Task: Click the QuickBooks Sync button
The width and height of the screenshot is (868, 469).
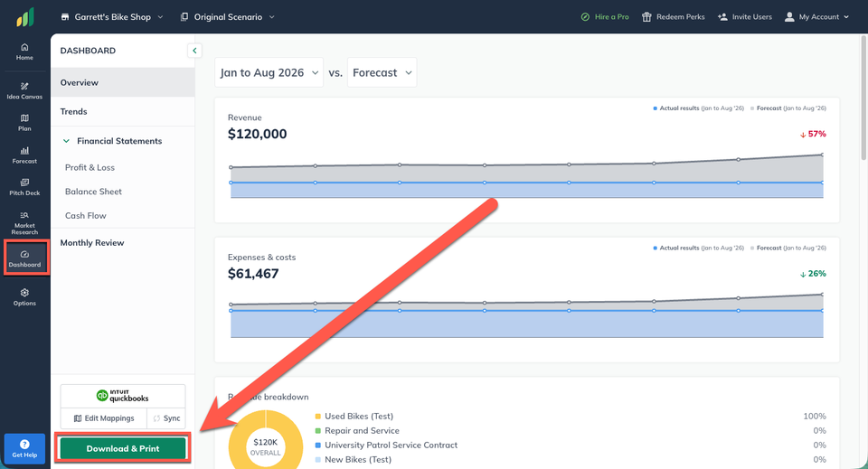Action: pos(166,418)
